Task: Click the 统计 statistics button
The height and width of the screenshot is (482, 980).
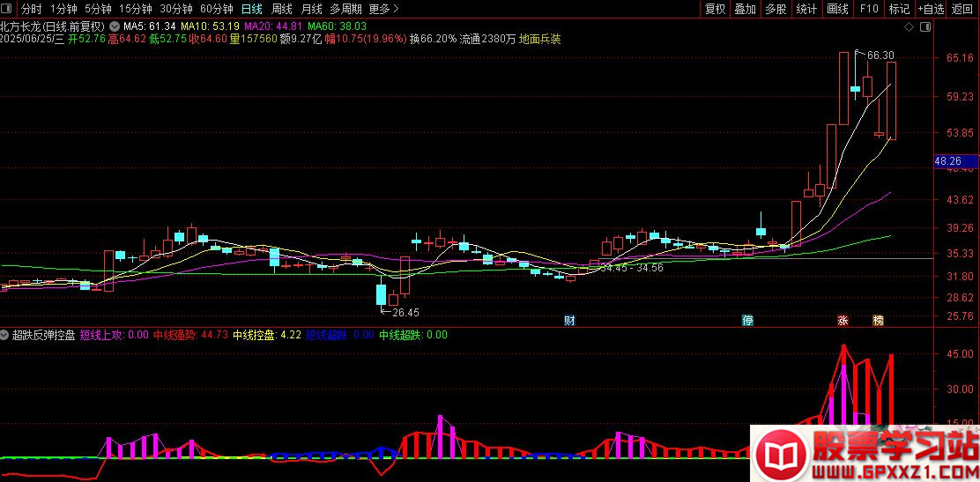Action: tap(807, 9)
